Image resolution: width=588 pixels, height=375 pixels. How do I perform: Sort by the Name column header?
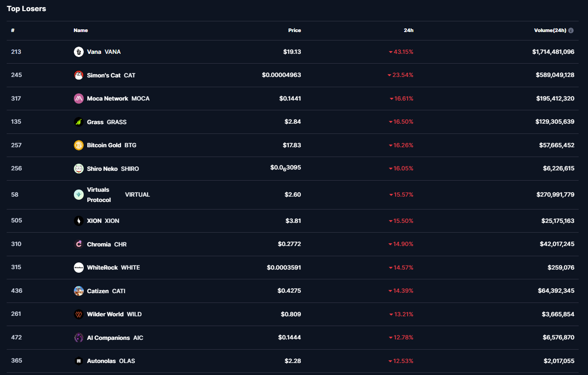pos(81,31)
